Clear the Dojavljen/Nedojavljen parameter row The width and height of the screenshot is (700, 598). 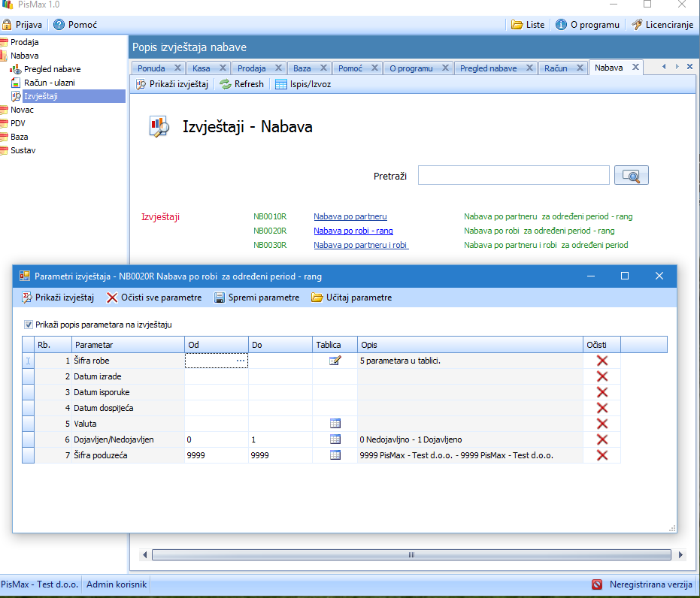pos(602,439)
